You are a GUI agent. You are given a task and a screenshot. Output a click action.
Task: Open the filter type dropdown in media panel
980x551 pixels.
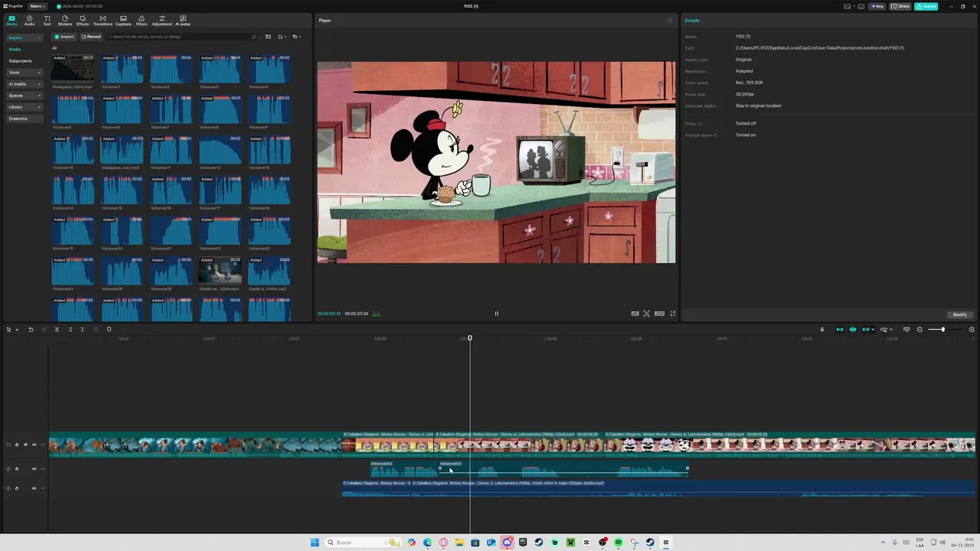coord(297,37)
